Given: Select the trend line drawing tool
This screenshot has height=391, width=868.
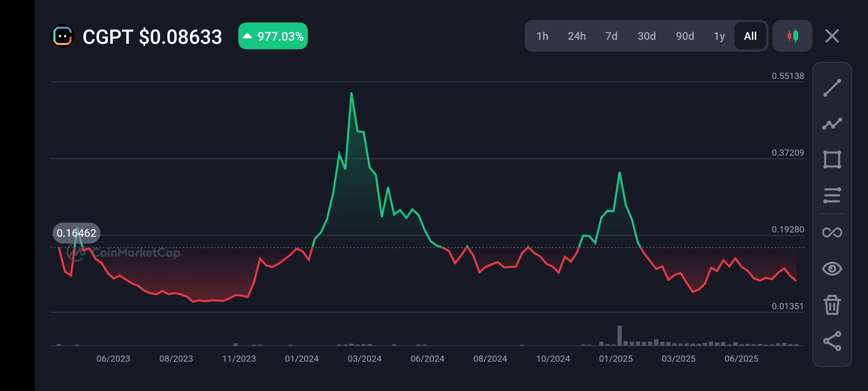Looking at the screenshot, I should [x=832, y=88].
